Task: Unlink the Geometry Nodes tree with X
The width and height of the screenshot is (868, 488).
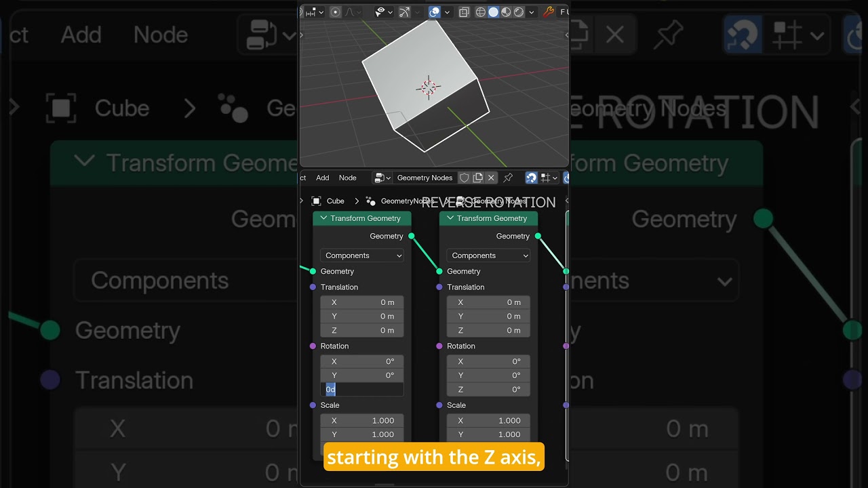Action: pos(491,178)
